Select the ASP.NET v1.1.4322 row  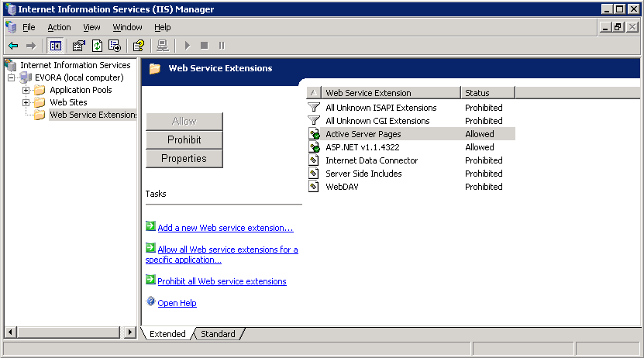tap(363, 147)
